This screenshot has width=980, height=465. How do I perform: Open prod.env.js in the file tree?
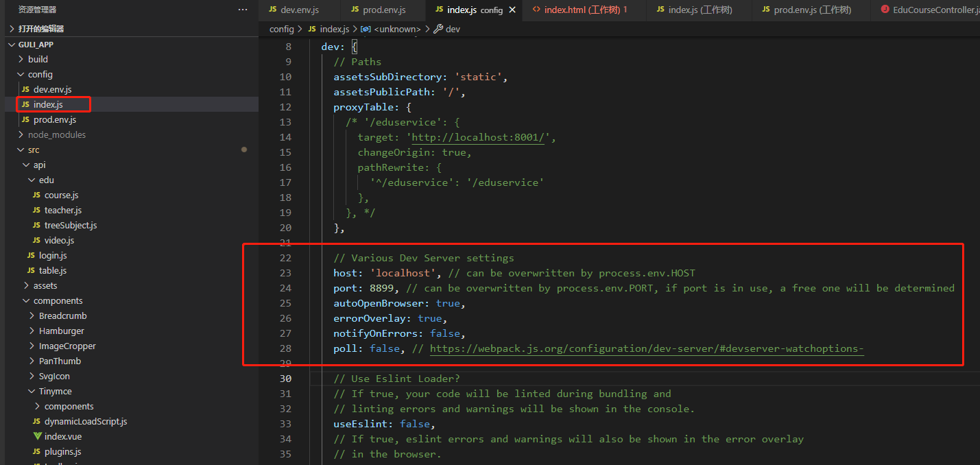tap(55, 120)
